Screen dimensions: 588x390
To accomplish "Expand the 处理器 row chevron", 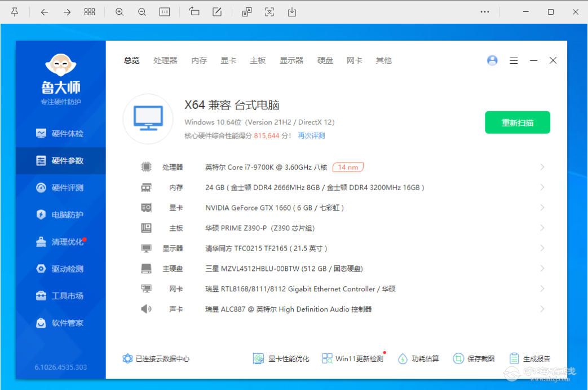I will click(x=542, y=167).
